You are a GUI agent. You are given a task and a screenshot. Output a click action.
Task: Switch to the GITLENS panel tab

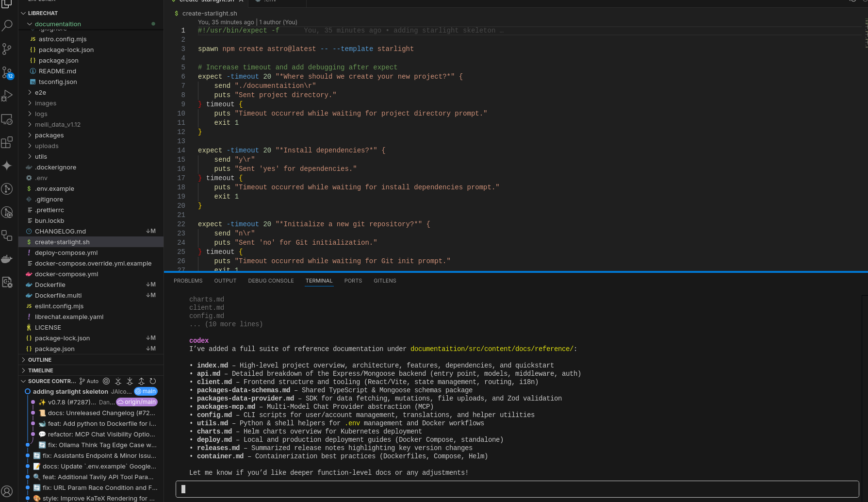385,281
